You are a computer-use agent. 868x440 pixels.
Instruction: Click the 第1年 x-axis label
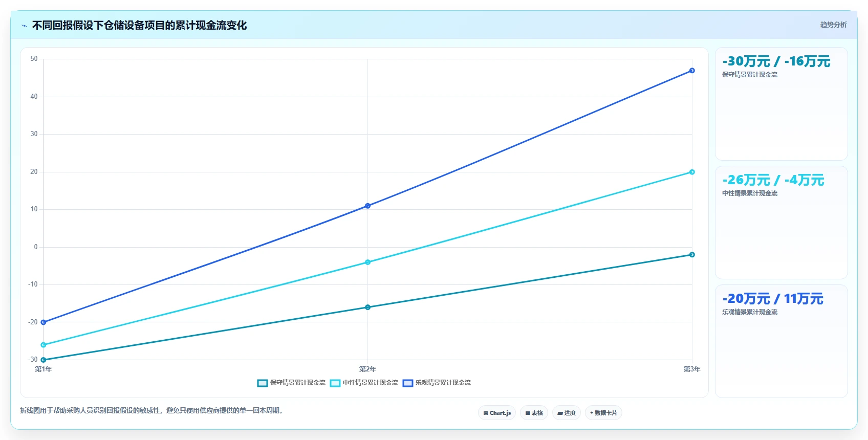[44, 369]
